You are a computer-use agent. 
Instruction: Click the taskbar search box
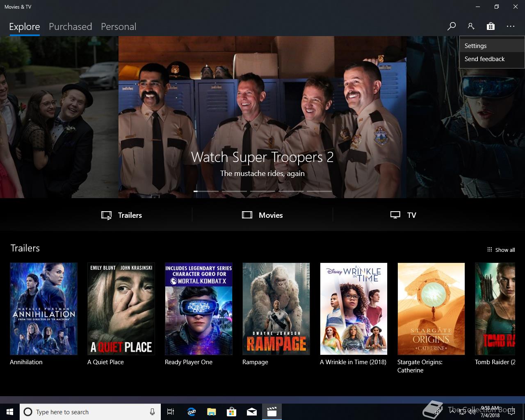point(90,412)
